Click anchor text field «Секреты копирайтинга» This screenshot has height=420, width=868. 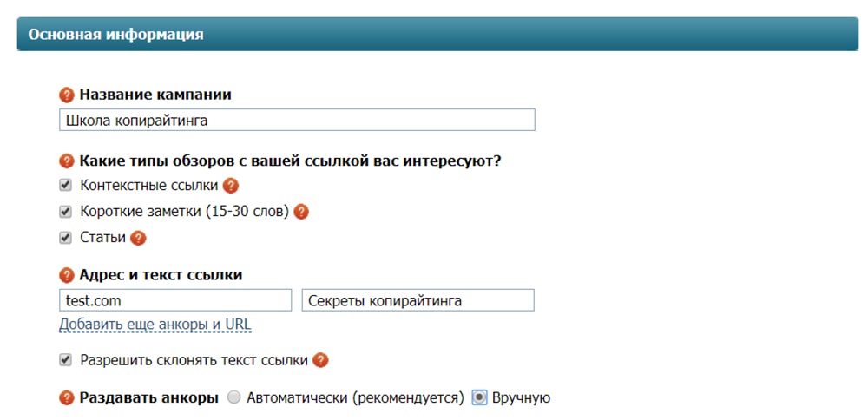pyautogui.click(x=417, y=300)
